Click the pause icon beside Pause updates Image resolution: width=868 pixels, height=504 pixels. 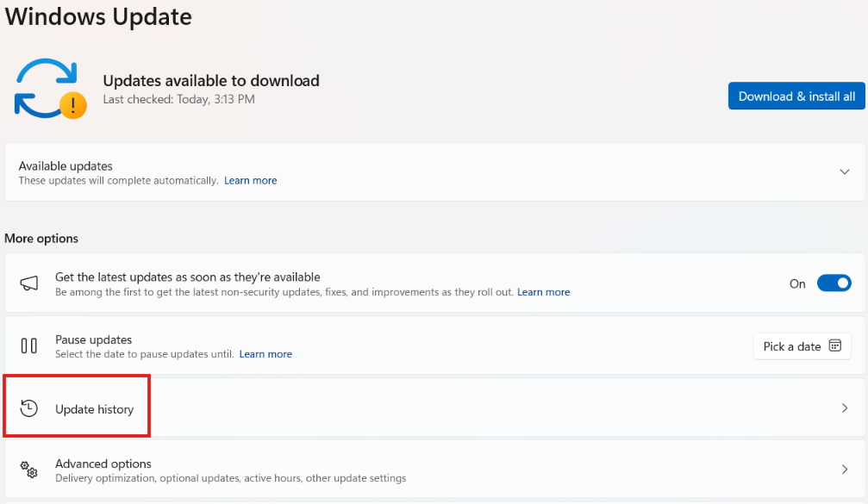28,345
